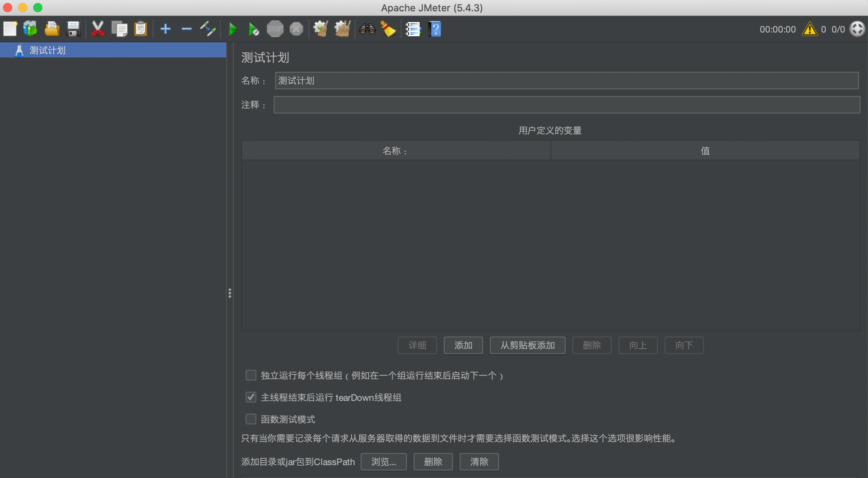Click 添加 to add a variable
Screen dimensions: 868x478
463,345
